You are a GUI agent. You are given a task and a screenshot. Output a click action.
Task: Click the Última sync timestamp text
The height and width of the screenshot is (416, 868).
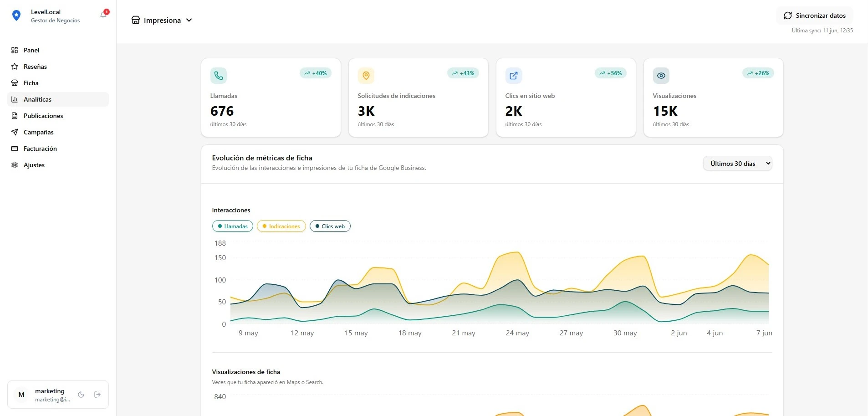point(822,31)
